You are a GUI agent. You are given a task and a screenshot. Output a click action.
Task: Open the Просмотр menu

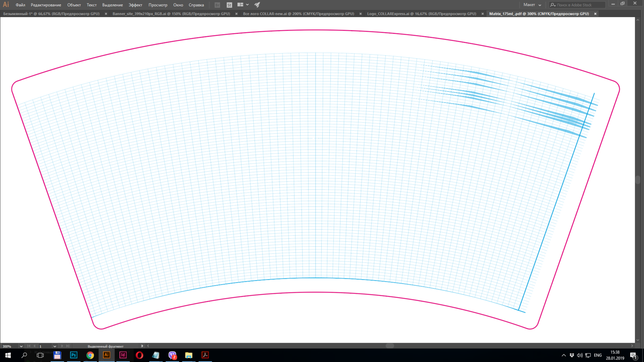click(x=158, y=5)
